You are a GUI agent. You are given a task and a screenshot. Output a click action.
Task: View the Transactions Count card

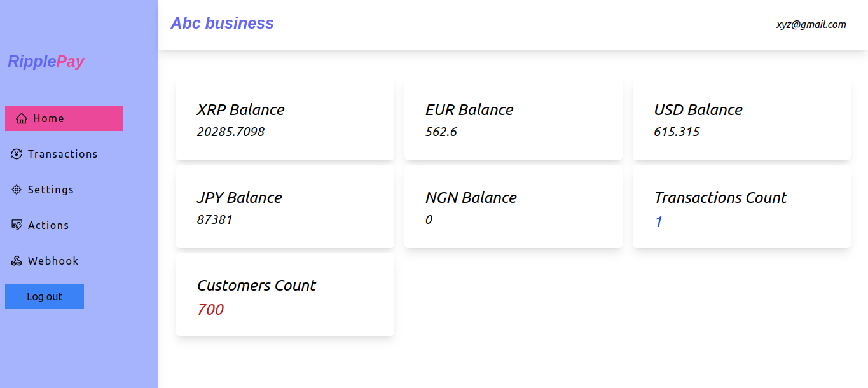click(x=741, y=208)
